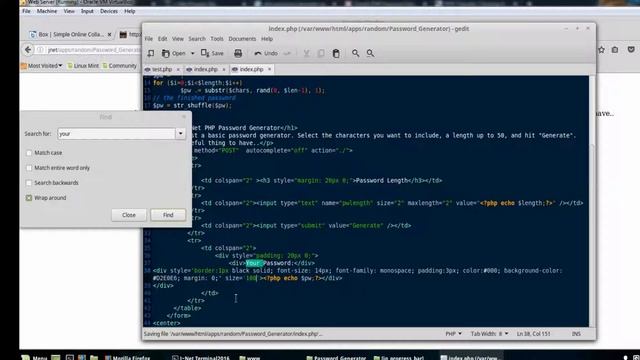Click the Search for text field

click(x=116, y=133)
